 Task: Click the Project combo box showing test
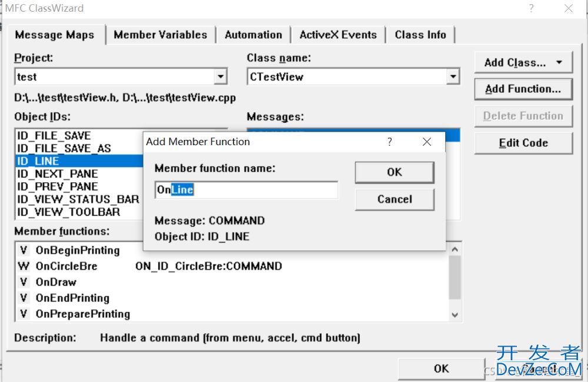click(121, 77)
